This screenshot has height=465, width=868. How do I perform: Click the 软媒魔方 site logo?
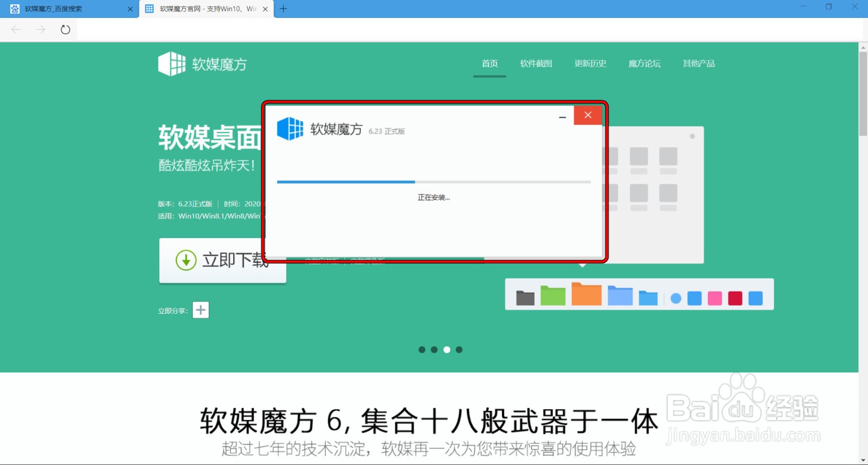click(202, 64)
